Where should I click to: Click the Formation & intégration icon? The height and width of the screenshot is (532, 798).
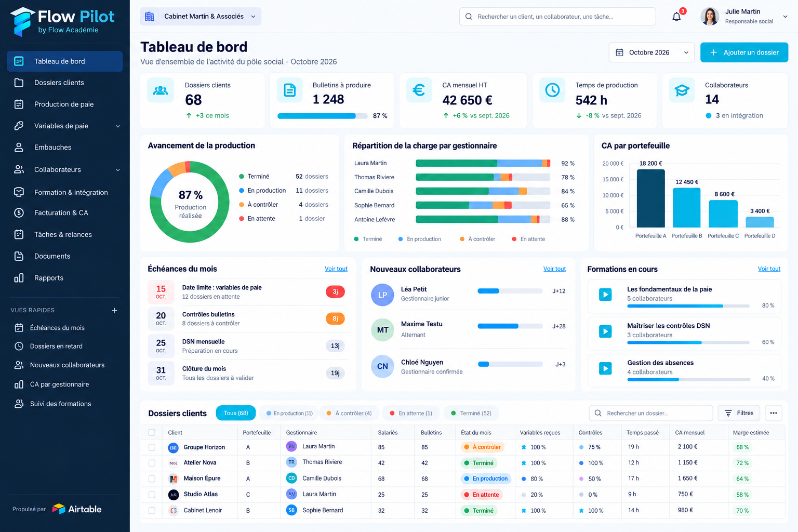pyautogui.click(x=19, y=192)
